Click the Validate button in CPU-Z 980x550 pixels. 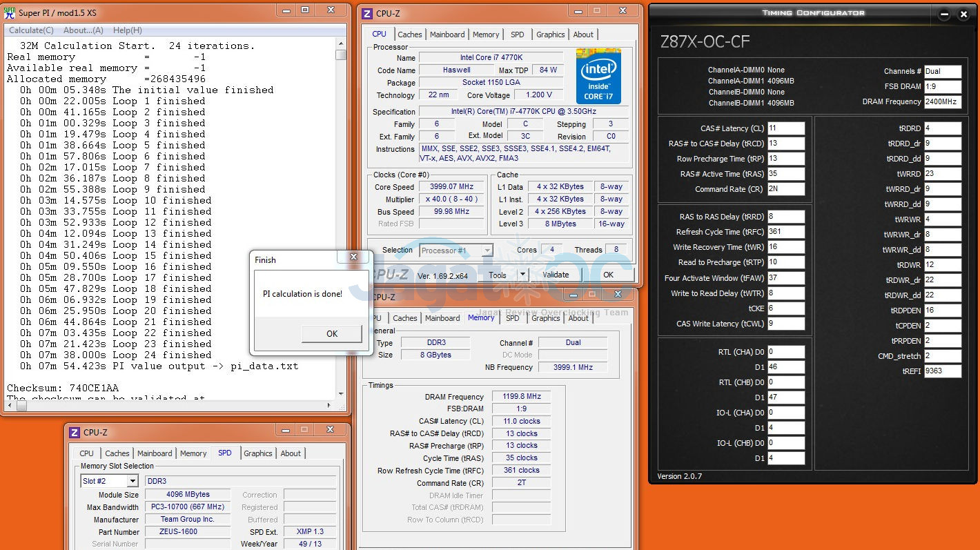[556, 275]
